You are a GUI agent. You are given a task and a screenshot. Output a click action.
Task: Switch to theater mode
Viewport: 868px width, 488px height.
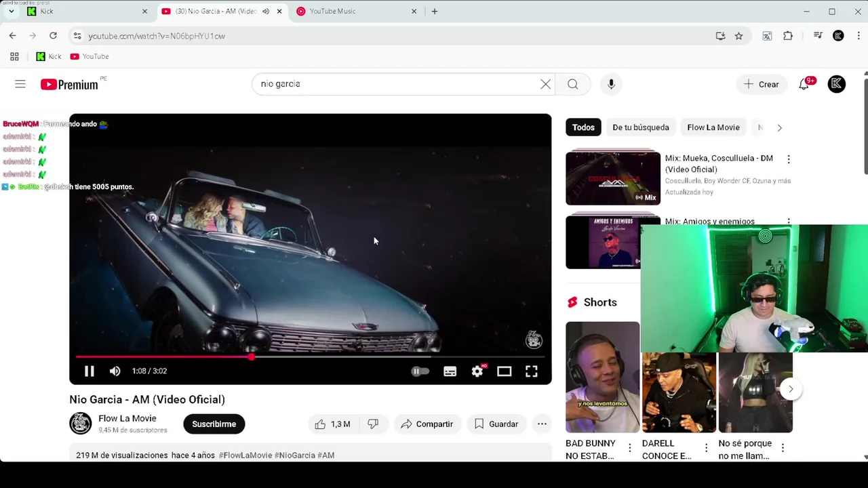tap(504, 371)
